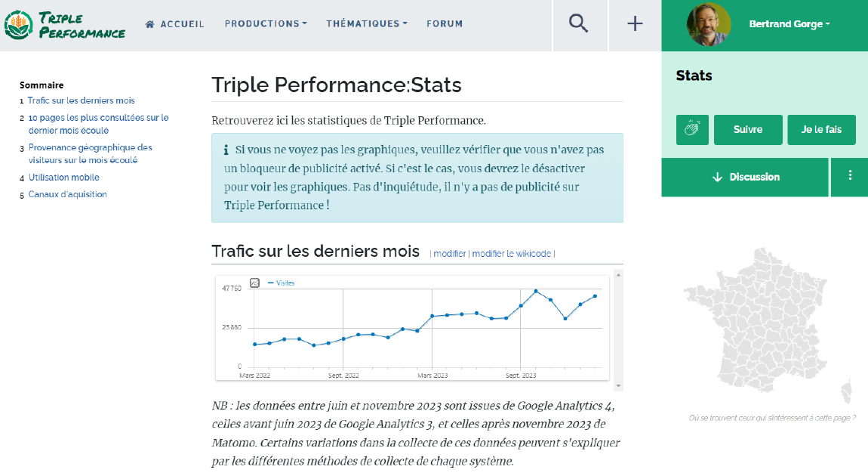Toggle the 'Je le fais' status
This screenshot has width=868, height=476.
(x=821, y=129)
